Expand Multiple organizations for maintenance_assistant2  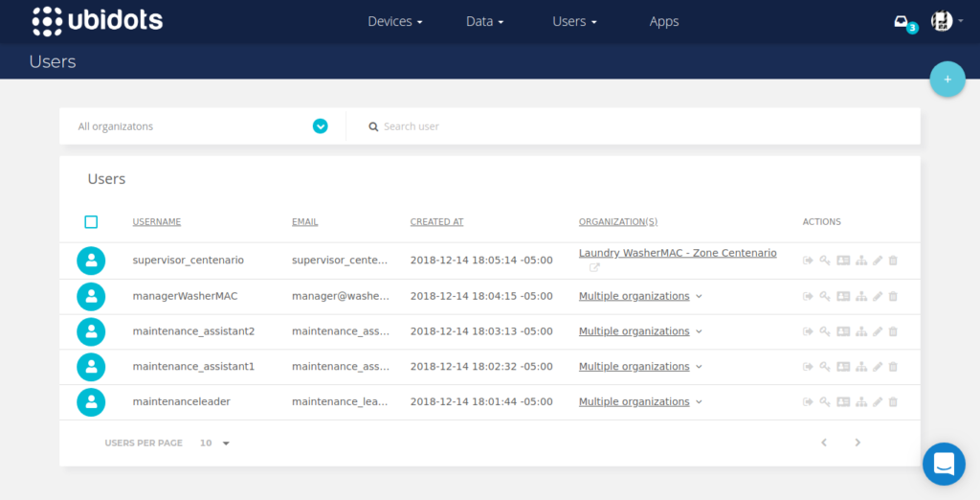point(640,331)
